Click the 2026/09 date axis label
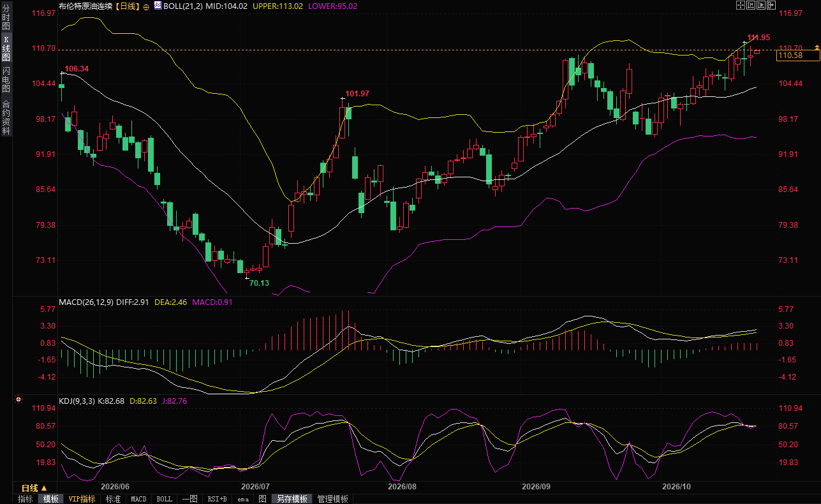821x504 pixels. [x=536, y=486]
